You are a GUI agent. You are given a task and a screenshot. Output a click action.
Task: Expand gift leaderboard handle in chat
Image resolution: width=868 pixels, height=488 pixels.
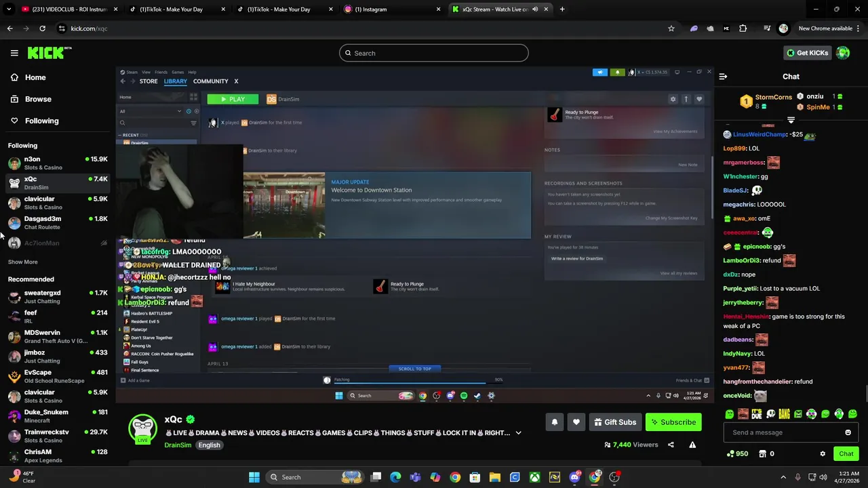point(791,120)
